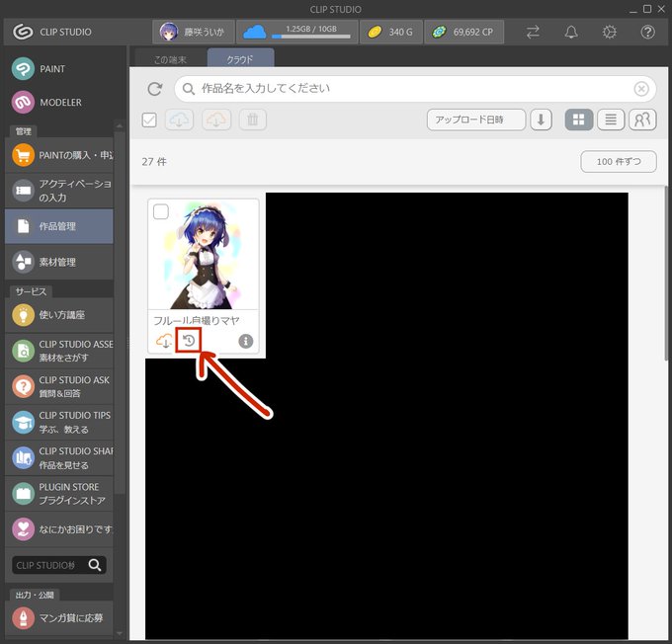Click the 作品名を入力してください search field
This screenshot has width=672, height=644.
click(415, 89)
